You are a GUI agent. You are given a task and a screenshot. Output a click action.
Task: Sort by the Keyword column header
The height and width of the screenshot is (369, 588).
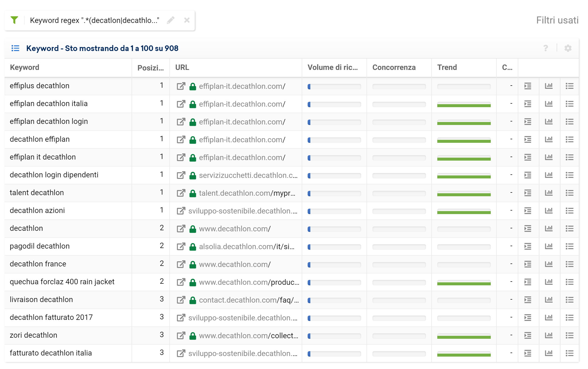click(x=25, y=67)
